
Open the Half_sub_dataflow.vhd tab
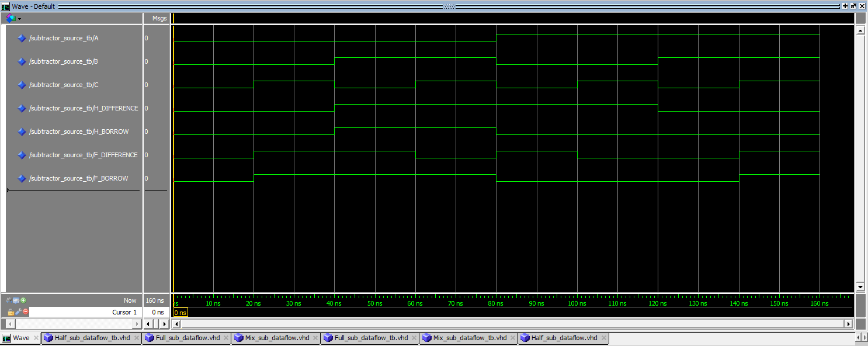point(564,338)
